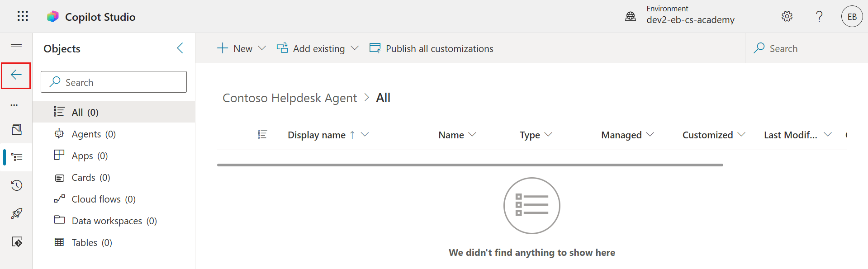This screenshot has height=269, width=868.
Task: Open the Type column dropdown
Action: pyautogui.click(x=548, y=134)
